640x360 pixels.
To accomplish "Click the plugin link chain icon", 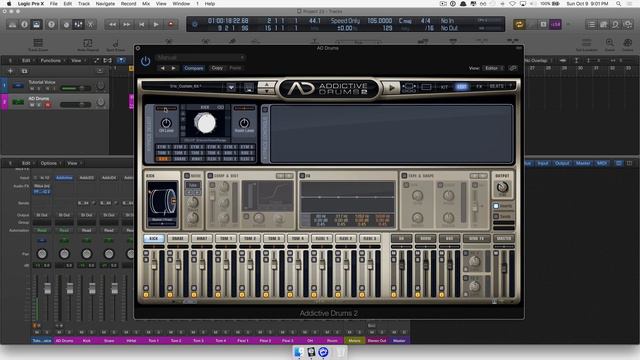I will pyautogui.click(x=513, y=68).
